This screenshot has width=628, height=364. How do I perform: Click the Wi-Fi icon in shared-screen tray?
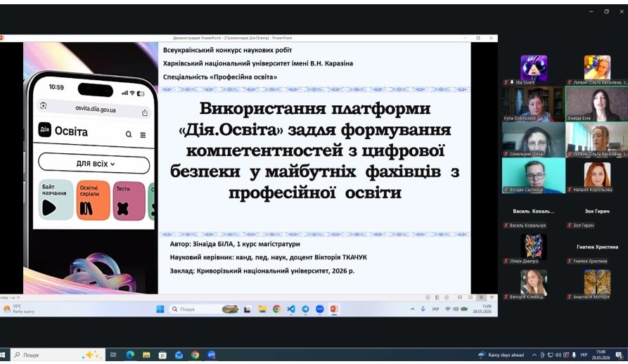pyautogui.click(x=448, y=308)
